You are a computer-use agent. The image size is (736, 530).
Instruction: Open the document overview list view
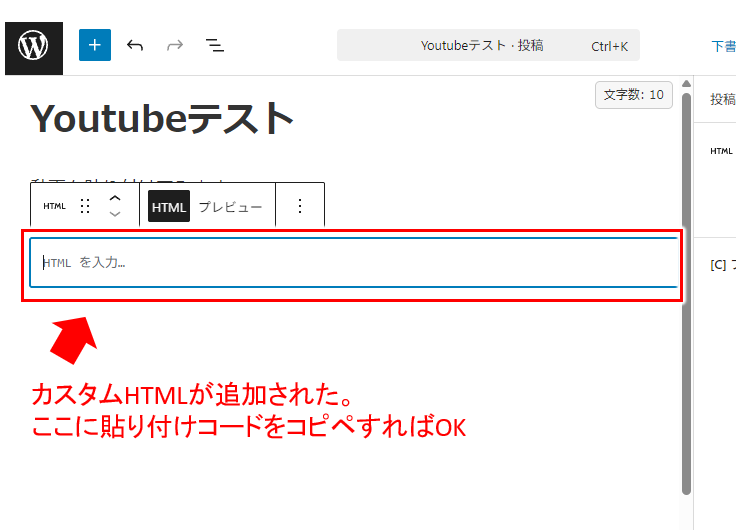coord(215,46)
